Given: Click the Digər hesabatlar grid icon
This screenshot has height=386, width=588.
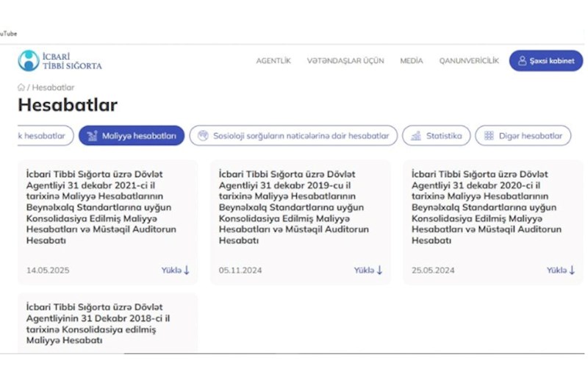Looking at the screenshot, I should (x=489, y=135).
